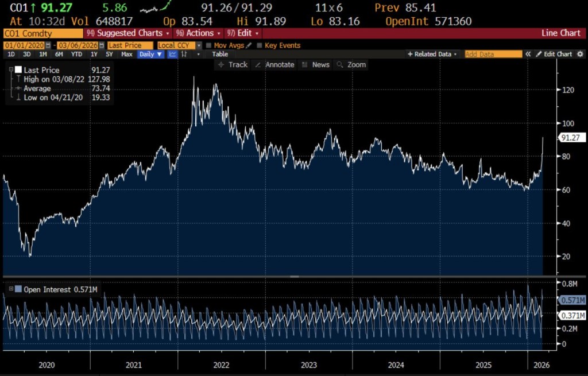Open the Daily periodicity dropdown

tap(150, 54)
